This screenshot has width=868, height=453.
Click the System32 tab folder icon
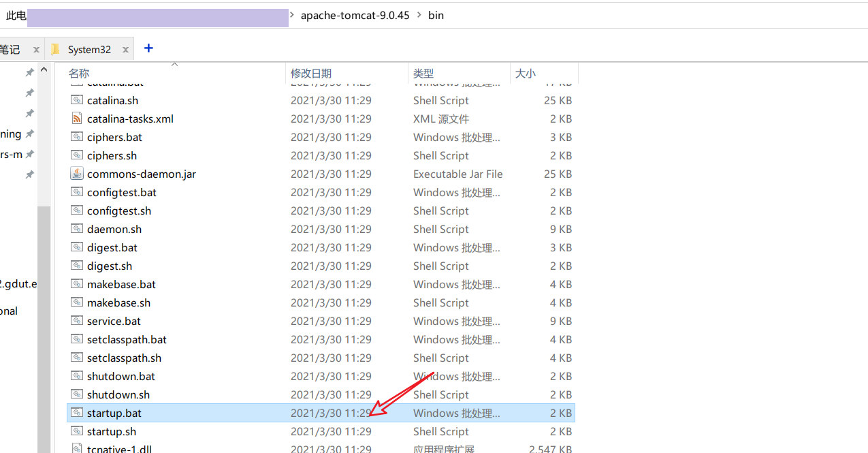pyautogui.click(x=56, y=49)
